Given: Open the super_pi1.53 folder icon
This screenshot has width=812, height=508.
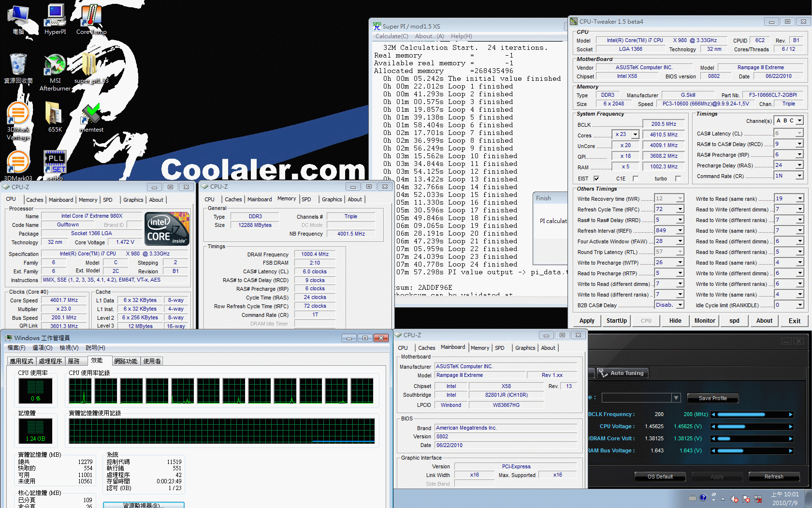Looking at the screenshot, I should [x=91, y=68].
